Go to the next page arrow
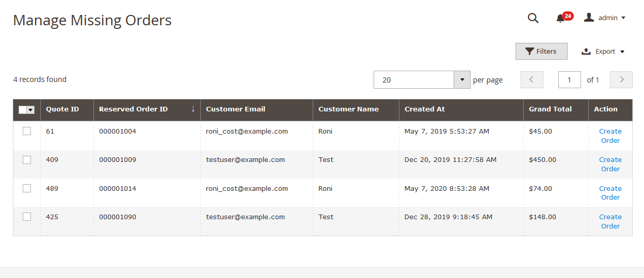Viewport: 644px width, 278px height. point(621,80)
